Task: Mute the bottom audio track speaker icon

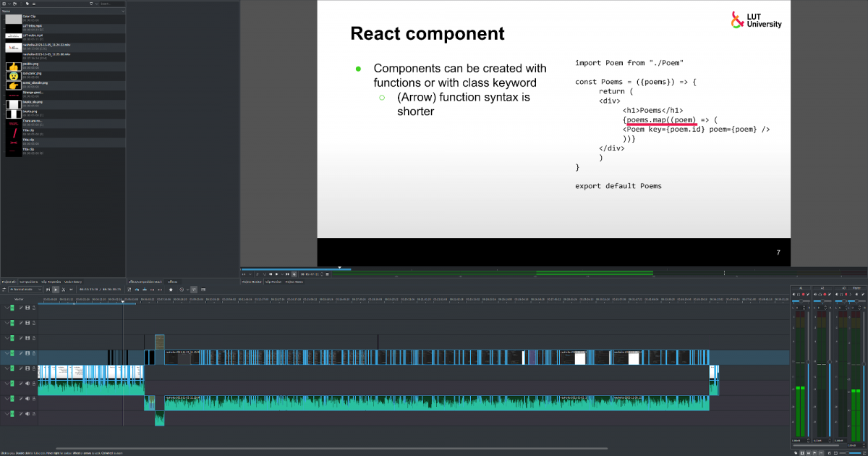Action: point(27,414)
